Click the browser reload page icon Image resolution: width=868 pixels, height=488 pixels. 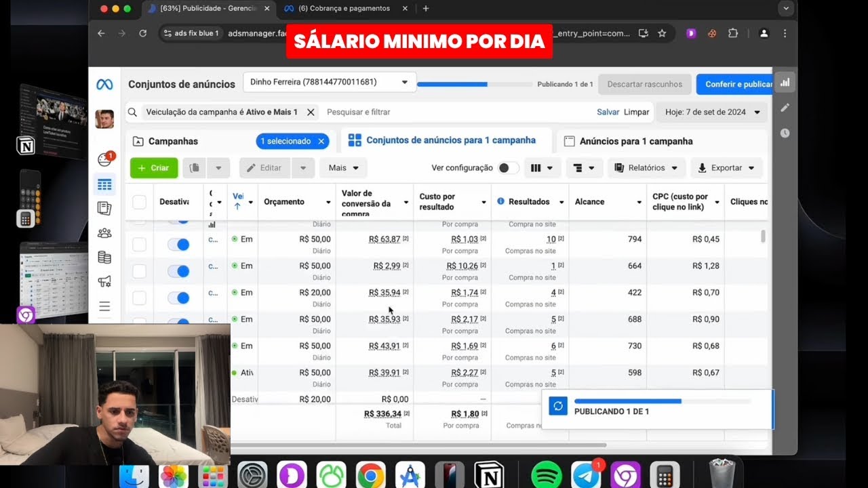click(142, 33)
